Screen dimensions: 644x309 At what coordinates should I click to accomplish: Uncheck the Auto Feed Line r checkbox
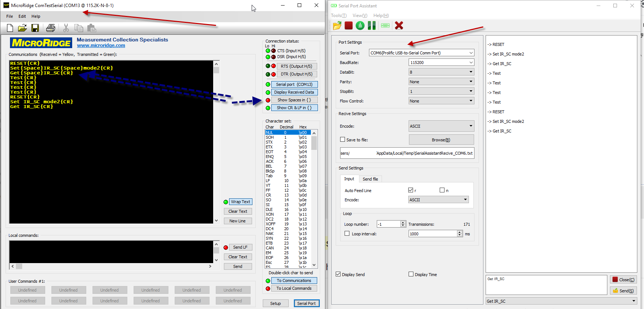(410, 190)
